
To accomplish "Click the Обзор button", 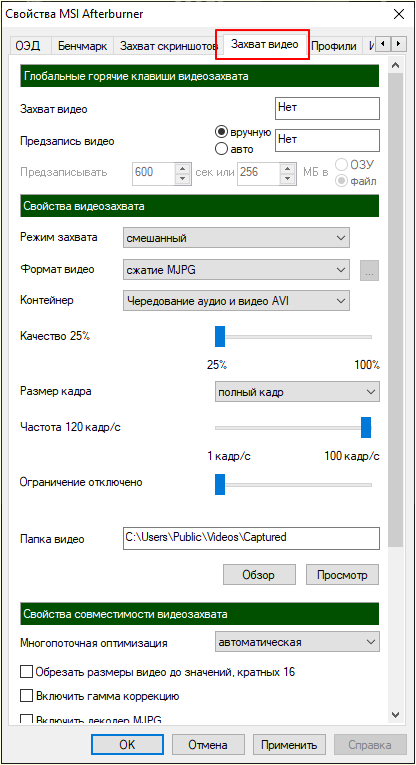I will [x=259, y=575].
